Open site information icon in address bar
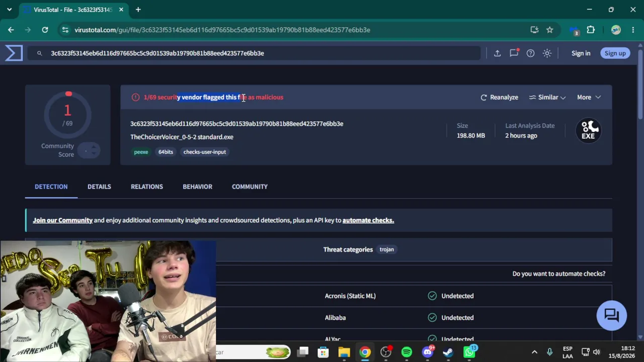Image resolution: width=644 pixels, height=362 pixels. tap(65, 30)
